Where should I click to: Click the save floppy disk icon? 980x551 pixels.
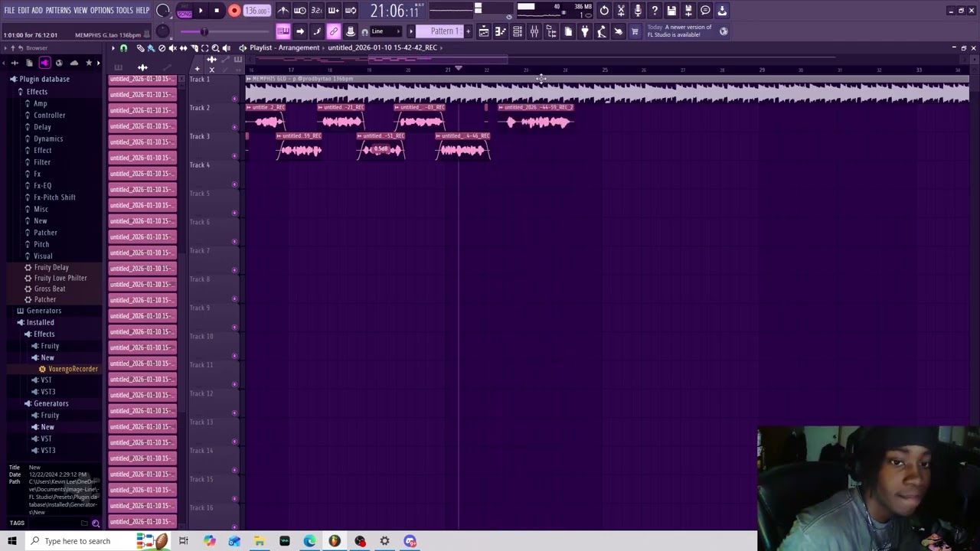[x=671, y=11]
